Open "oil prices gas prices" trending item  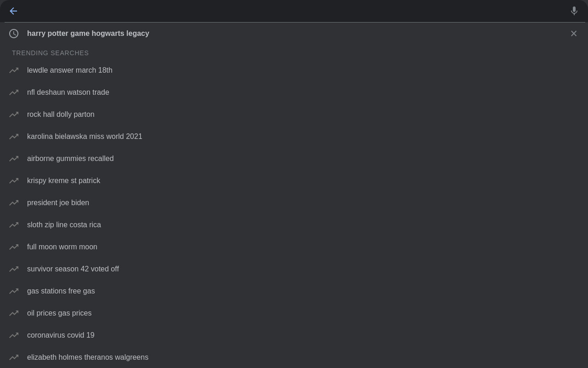point(59,313)
